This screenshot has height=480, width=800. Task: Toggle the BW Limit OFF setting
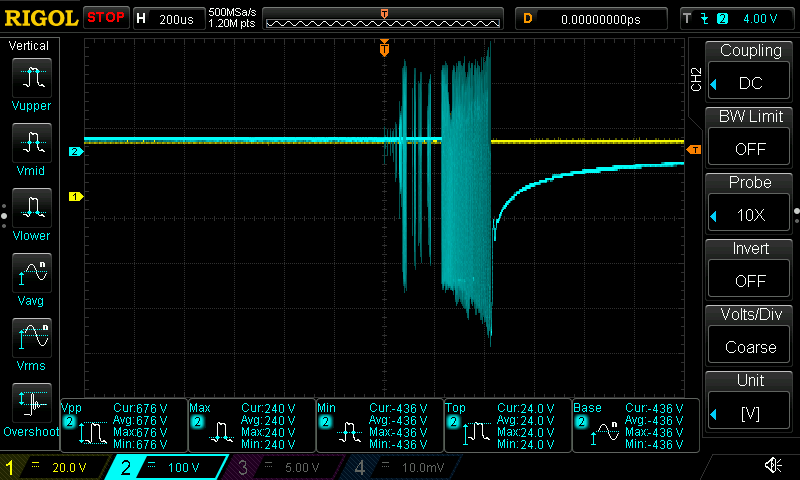tap(749, 148)
